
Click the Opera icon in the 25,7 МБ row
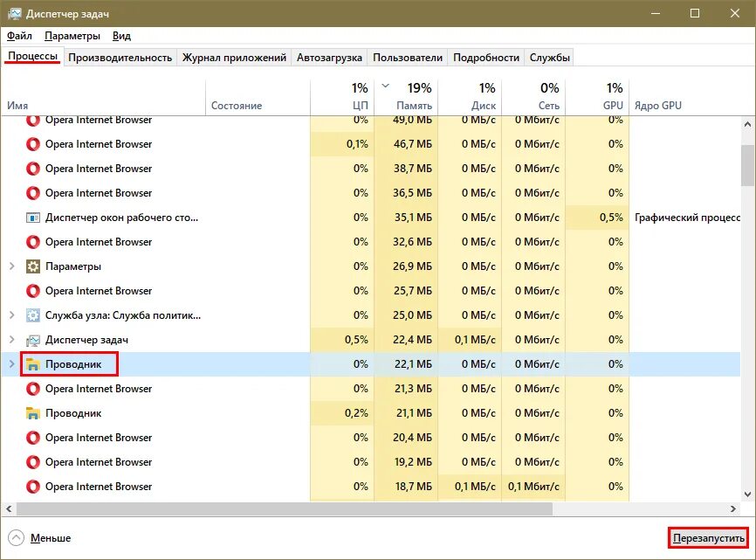(x=33, y=291)
